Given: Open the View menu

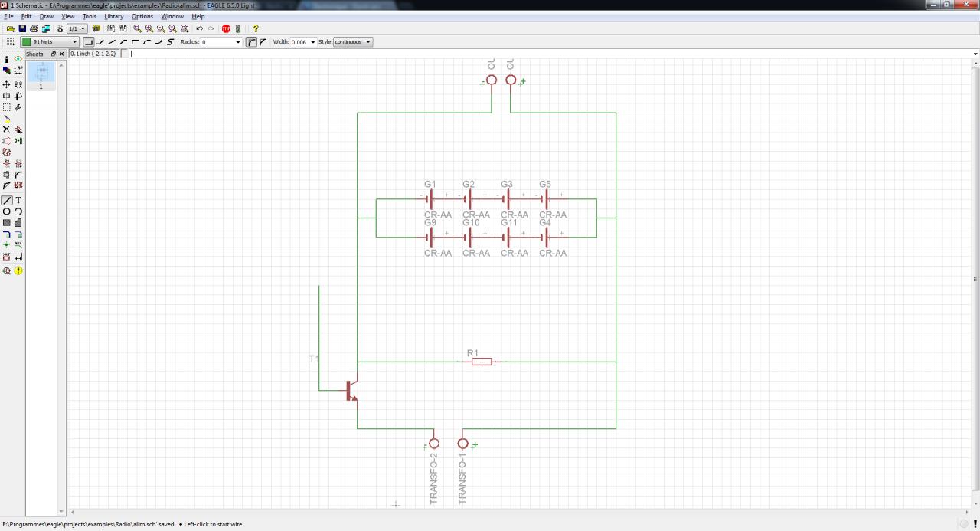Looking at the screenshot, I should [x=68, y=16].
